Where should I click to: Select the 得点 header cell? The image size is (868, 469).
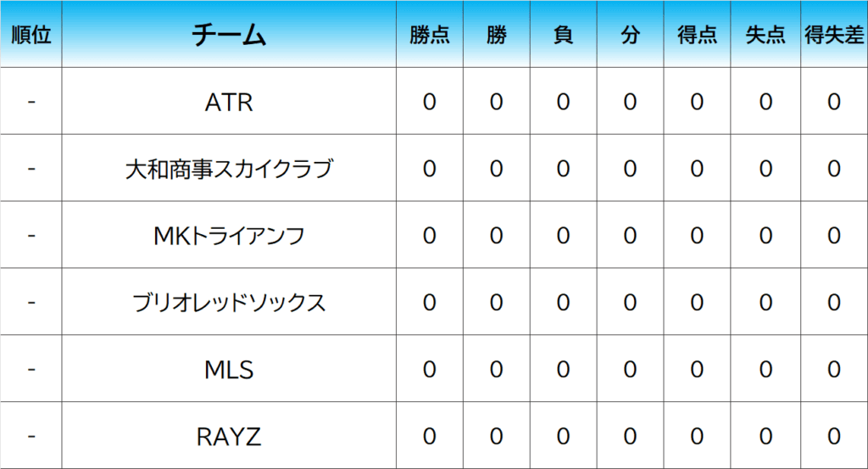[x=697, y=35]
